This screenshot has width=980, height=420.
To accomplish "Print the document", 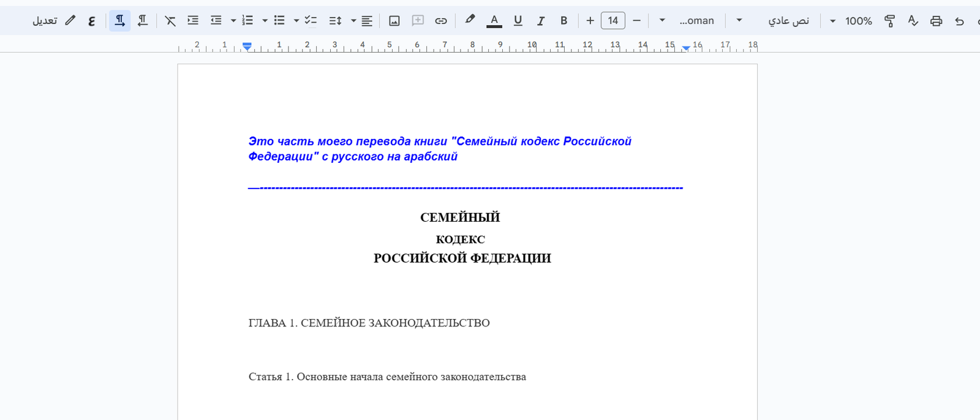I will (937, 21).
